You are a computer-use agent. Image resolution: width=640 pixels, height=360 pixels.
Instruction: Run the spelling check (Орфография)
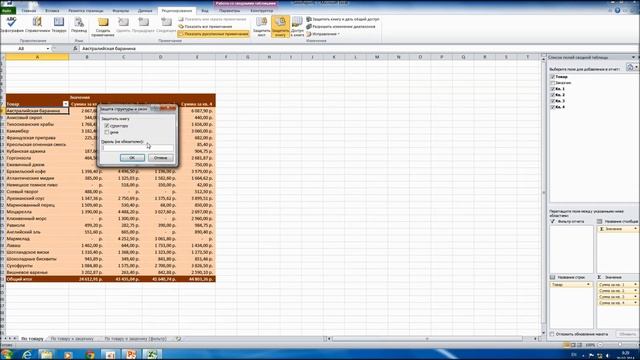(x=11, y=24)
